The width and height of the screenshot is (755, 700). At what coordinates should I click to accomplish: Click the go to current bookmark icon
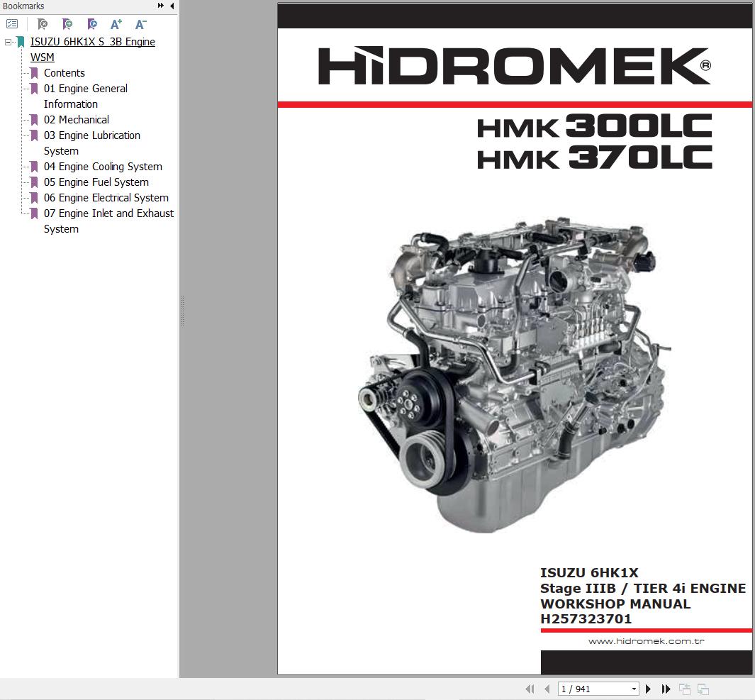coord(92,24)
